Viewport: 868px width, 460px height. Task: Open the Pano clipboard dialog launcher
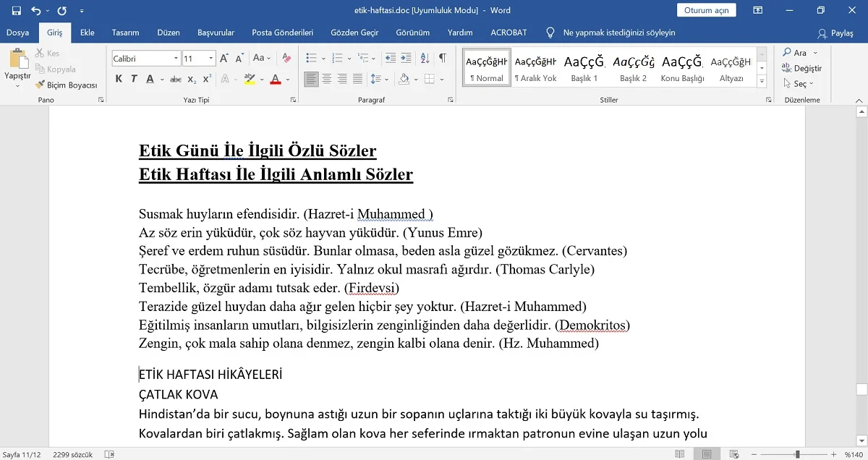coord(101,100)
